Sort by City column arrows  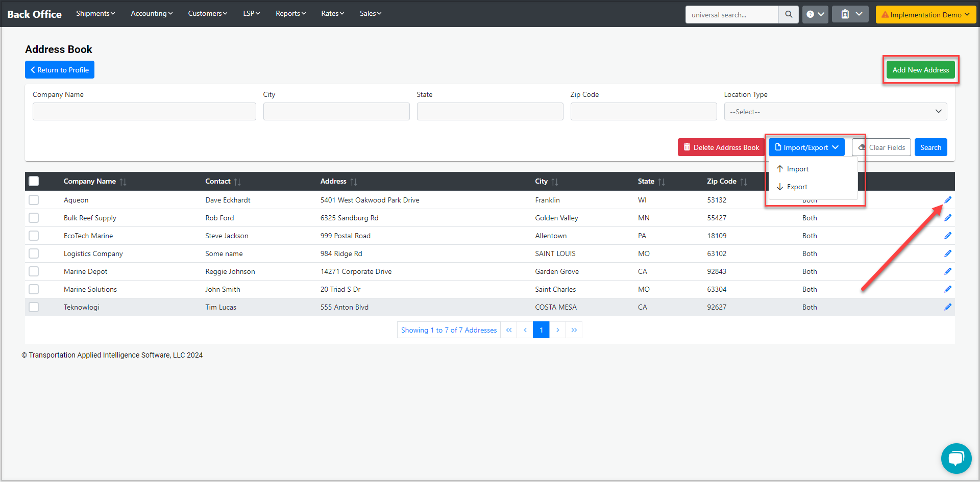click(555, 182)
